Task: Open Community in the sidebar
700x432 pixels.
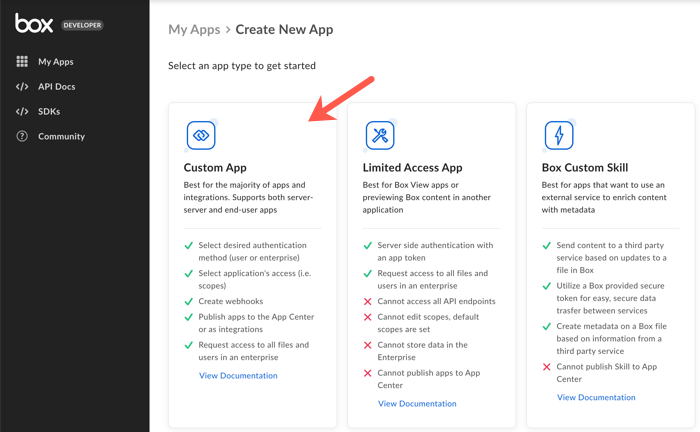Action: click(x=62, y=136)
